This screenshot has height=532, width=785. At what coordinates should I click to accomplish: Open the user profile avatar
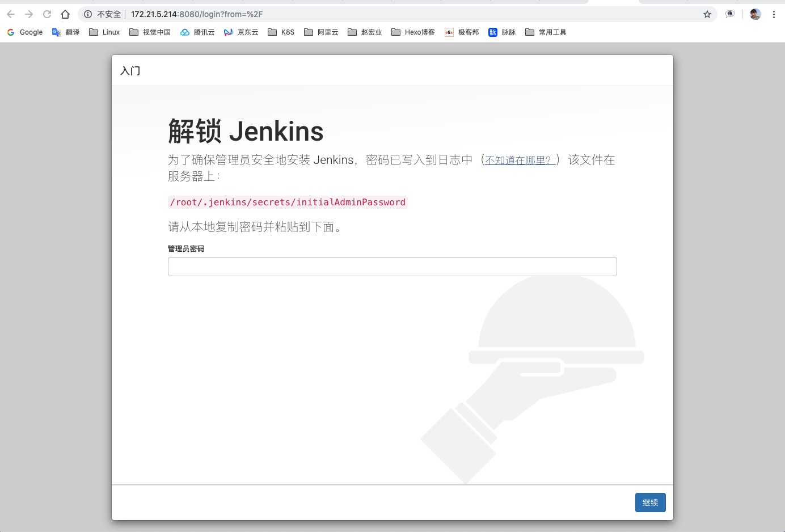(755, 14)
